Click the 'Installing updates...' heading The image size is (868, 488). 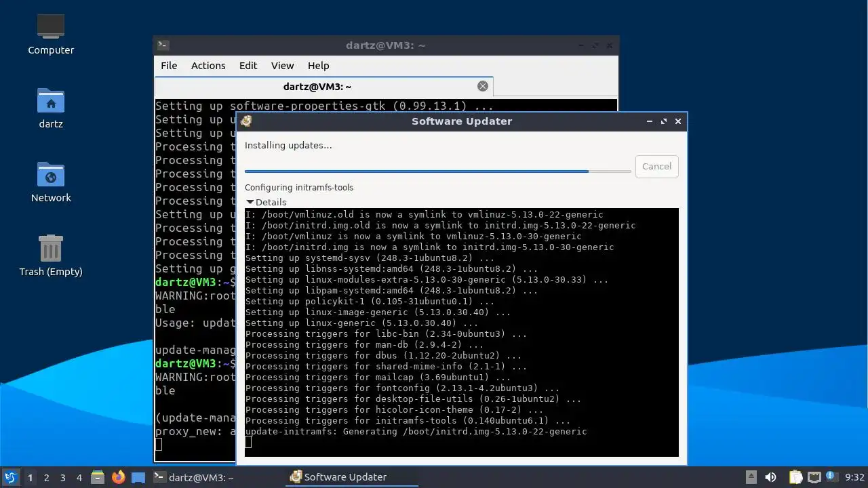pos(288,145)
